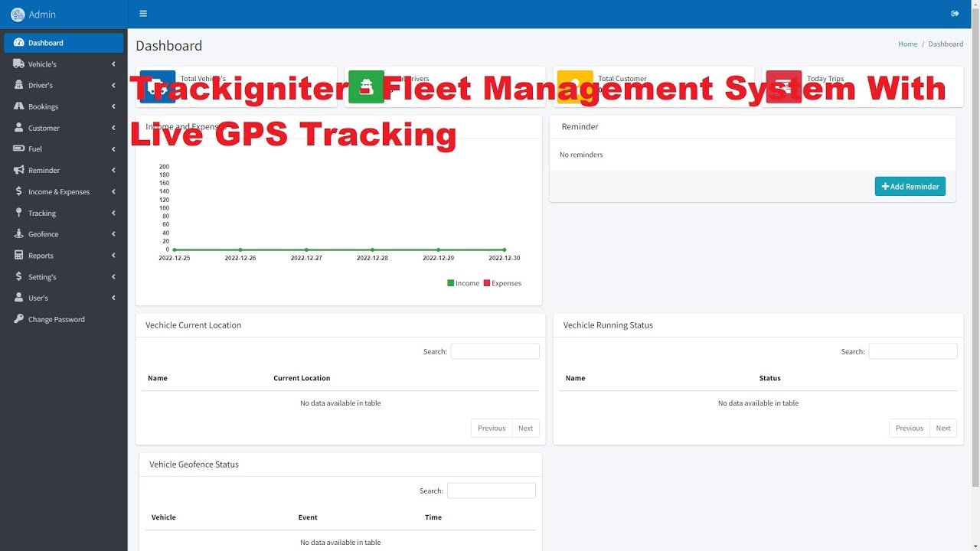The height and width of the screenshot is (551, 980).
Task: Click the green Total Drivers card icon
Action: click(x=366, y=86)
